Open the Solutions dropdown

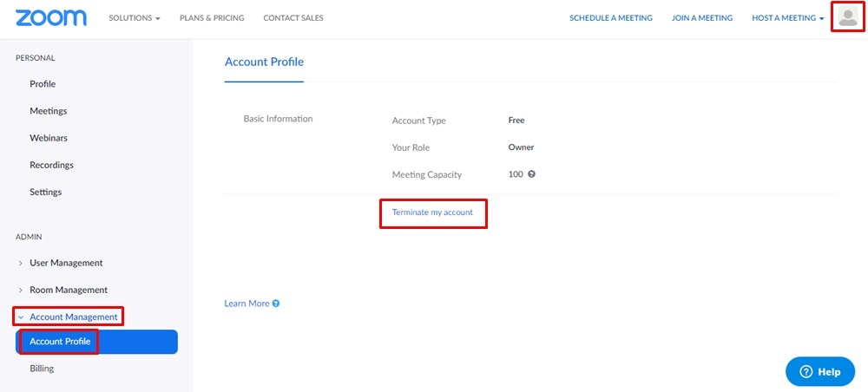pos(135,17)
